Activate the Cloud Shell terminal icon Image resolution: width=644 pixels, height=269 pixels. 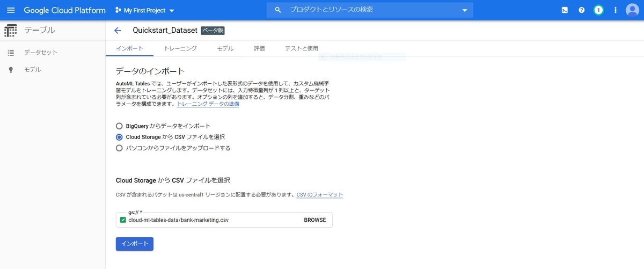(x=565, y=10)
